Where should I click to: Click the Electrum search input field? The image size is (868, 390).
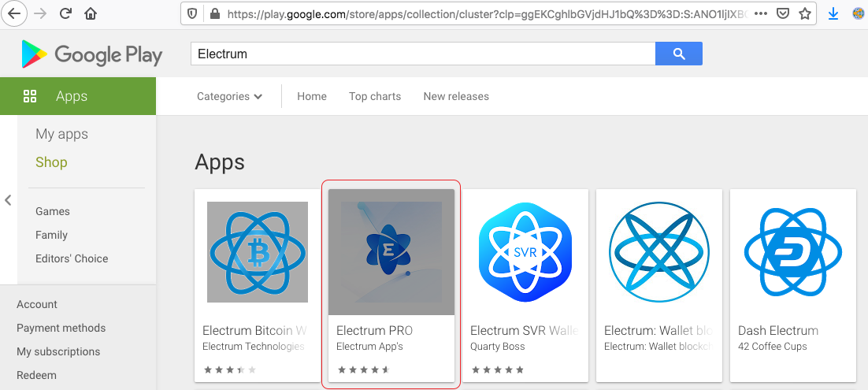(423, 54)
